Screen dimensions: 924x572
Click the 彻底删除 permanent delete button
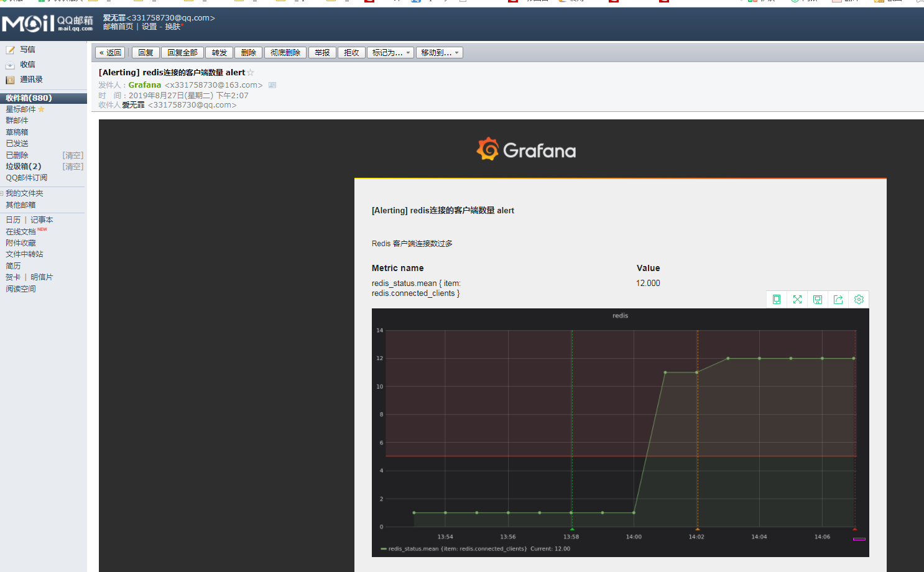285,53
